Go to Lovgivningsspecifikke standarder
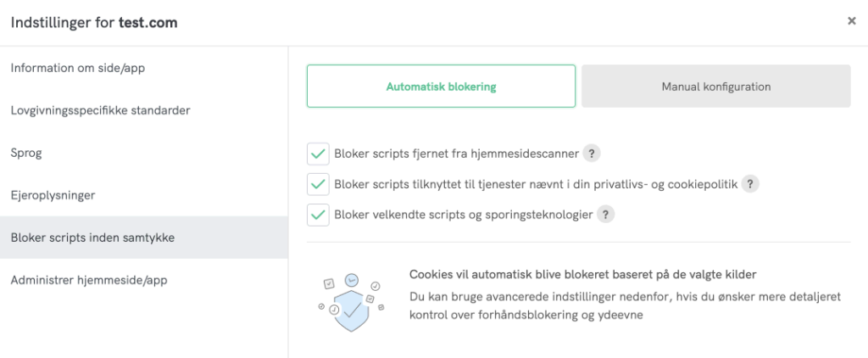Screen dimensions: 868x358 [100, 110]
